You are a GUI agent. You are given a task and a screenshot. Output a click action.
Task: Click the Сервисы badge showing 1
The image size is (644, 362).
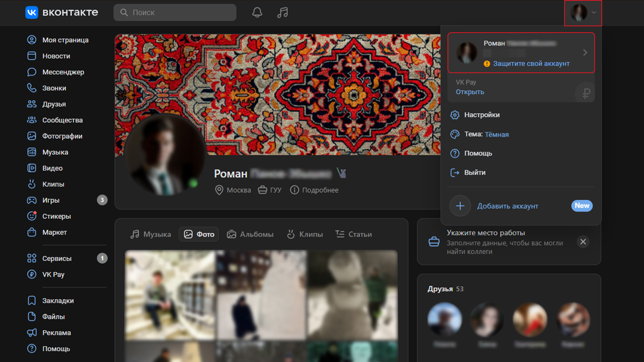coord(102,258)
